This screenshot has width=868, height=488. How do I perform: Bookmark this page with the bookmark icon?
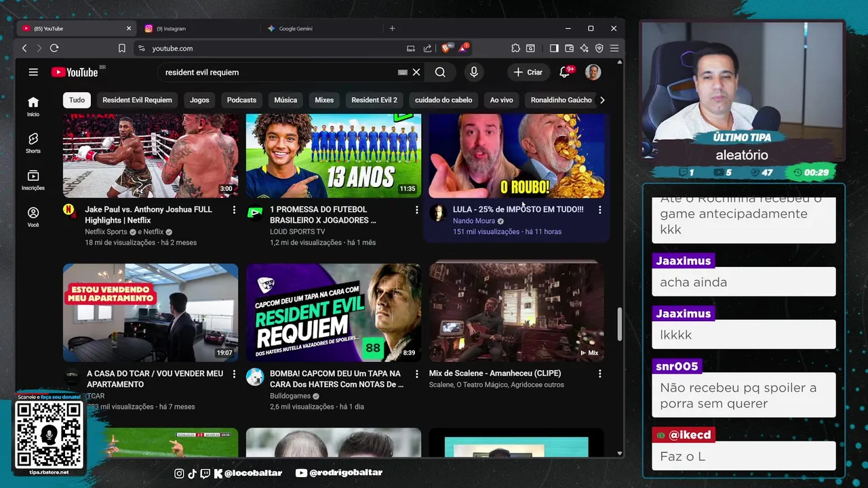[122, 48]
